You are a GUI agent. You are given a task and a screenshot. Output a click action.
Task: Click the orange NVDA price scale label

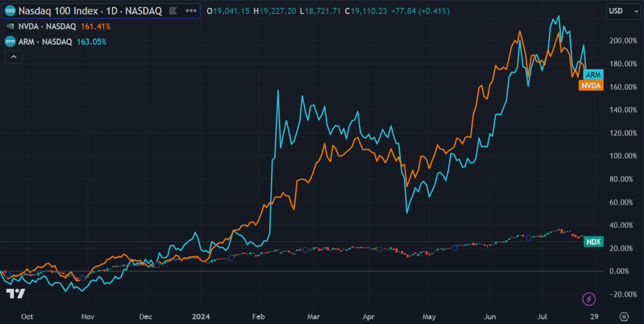591,86
